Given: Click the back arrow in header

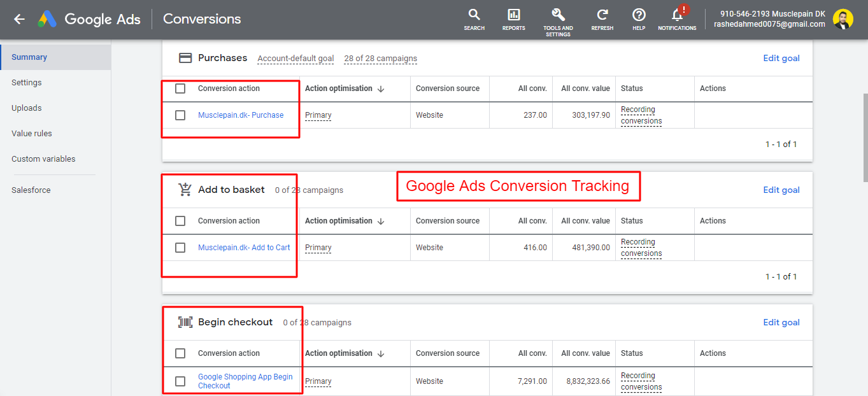Looking at the screenshot, I should (x=19, y=19).
